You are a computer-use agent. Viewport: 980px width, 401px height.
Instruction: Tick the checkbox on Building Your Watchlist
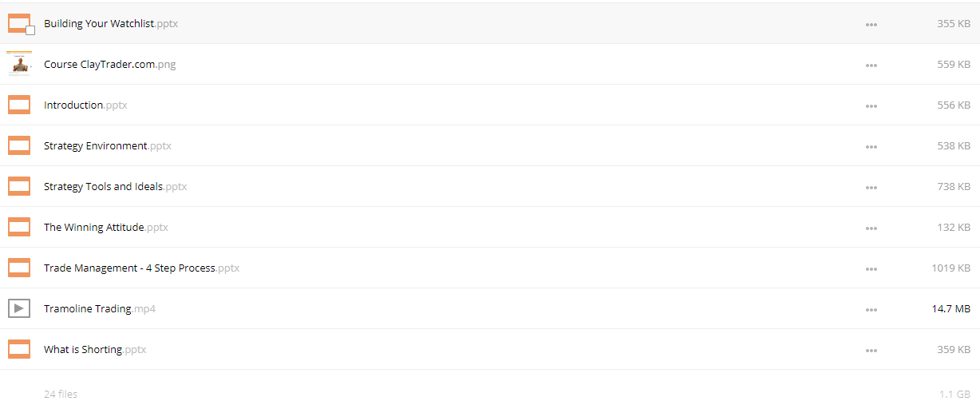point(30,30)
